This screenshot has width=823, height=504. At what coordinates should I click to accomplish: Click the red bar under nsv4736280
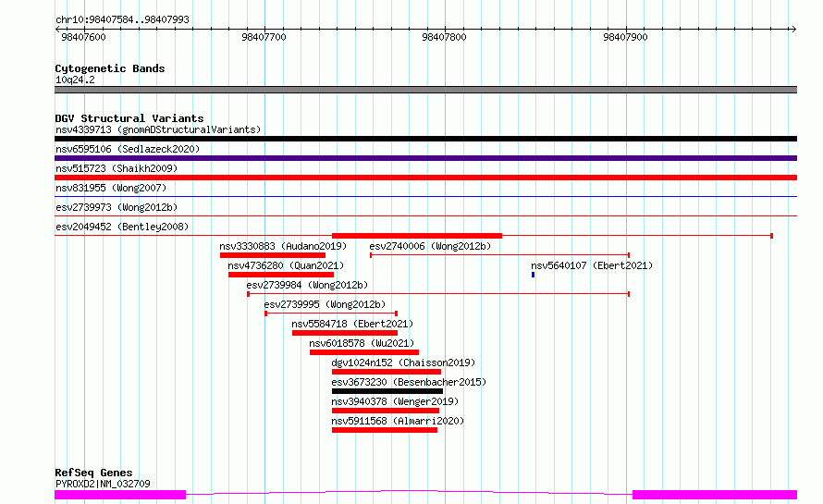point(281,275)
